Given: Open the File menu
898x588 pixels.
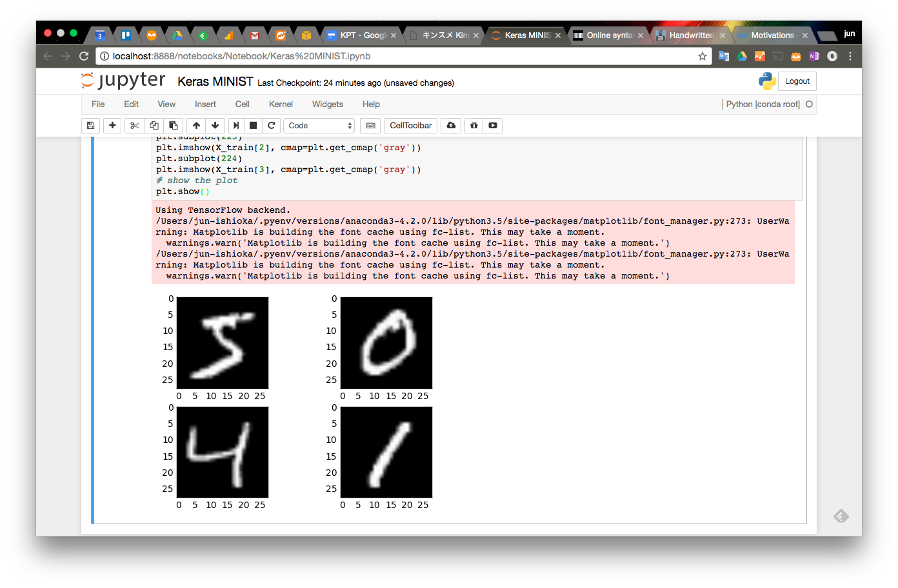Looking at the screenshot, I should coord(98,104).
